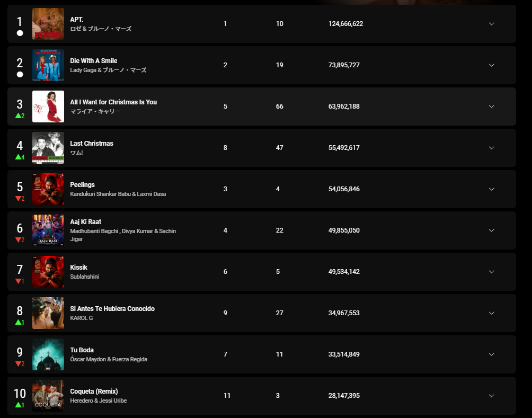Open All I Want for Christmas chevron
The height and width of the screenshot is (418, 532).
491,106
